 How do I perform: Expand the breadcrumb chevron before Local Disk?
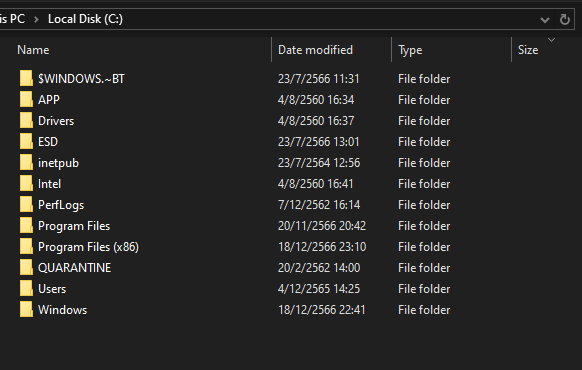click(36, 19)
